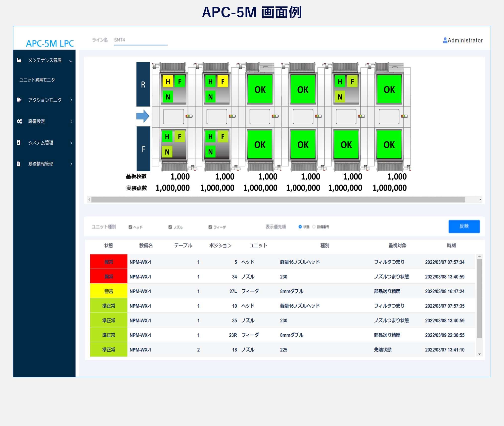
Task: Click the 基礎情報管理 document icon
Action: pos(18,164)
